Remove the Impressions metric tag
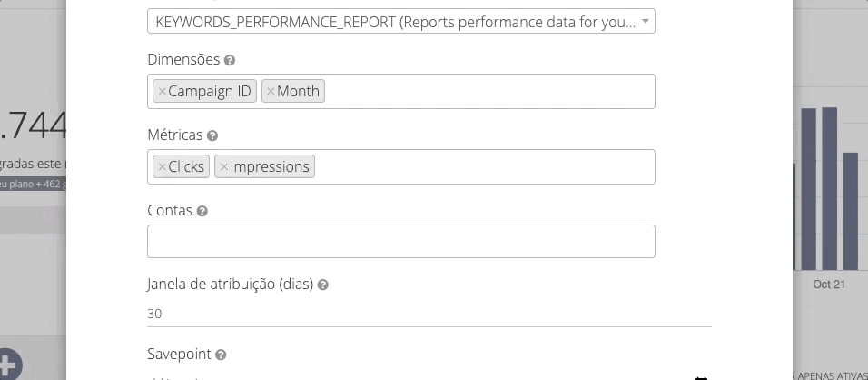 [223, 167]
